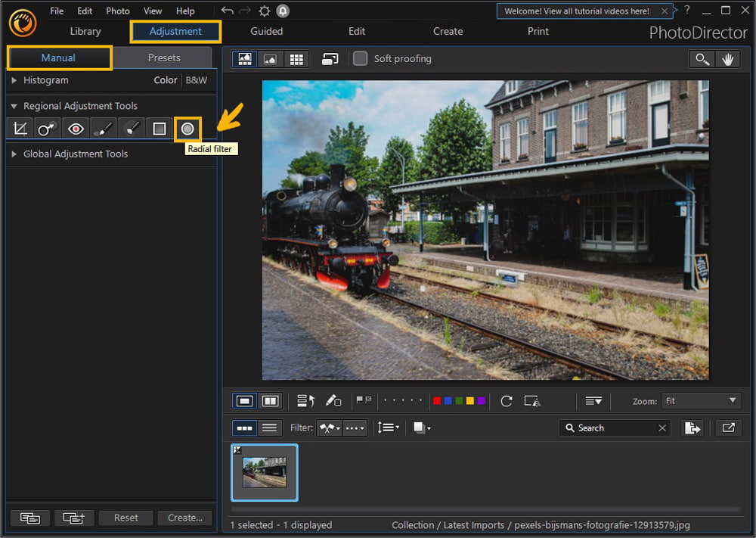Activate the Red-eye Removal tool

point(75,128)
